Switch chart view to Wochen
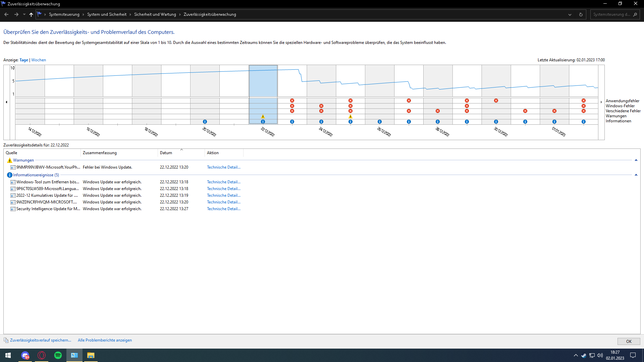This screenshot has width=644, height=362. point(39,60)
